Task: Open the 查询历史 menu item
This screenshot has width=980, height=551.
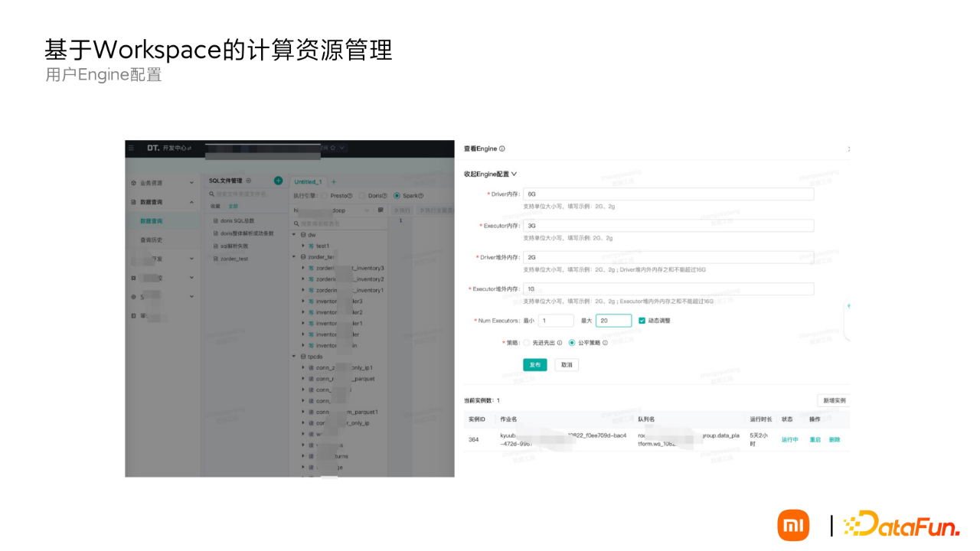Action: (151, 240)
